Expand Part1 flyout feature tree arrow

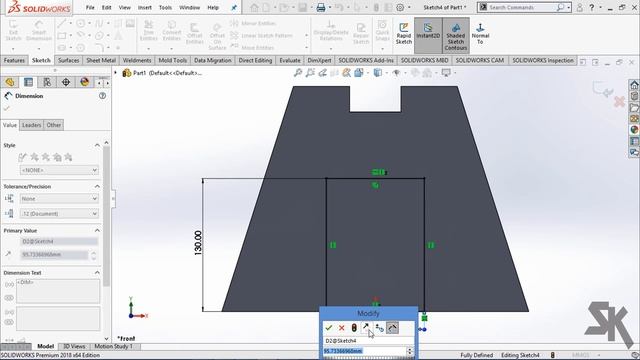pos(116,73)
